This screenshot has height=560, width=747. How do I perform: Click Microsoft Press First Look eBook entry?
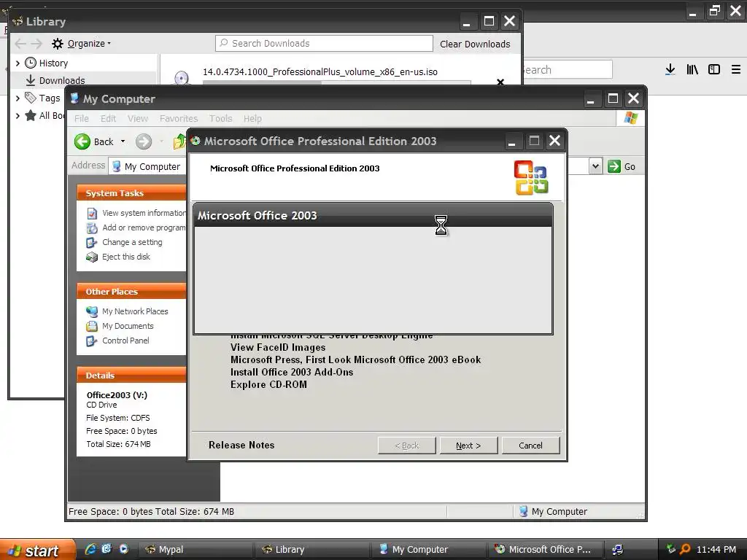(x=355, y=359)
